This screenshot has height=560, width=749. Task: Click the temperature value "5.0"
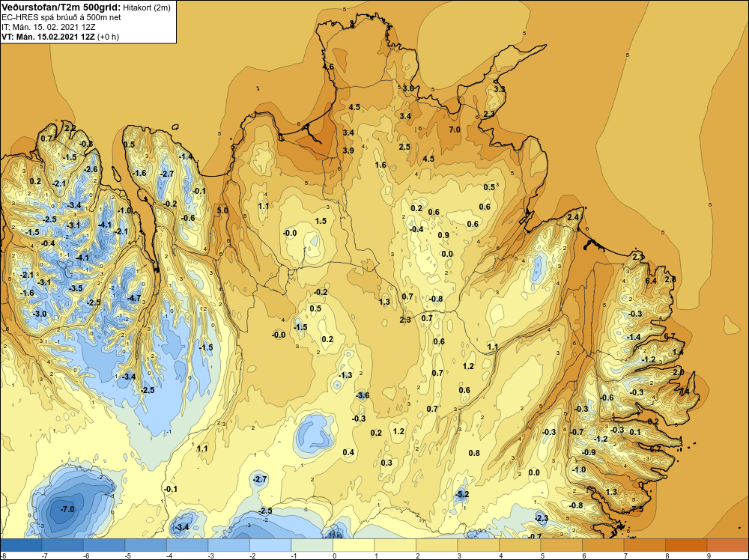222,210
